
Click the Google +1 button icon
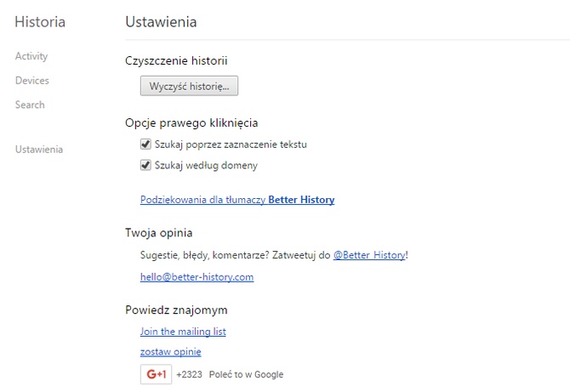(x=156, y=374)
